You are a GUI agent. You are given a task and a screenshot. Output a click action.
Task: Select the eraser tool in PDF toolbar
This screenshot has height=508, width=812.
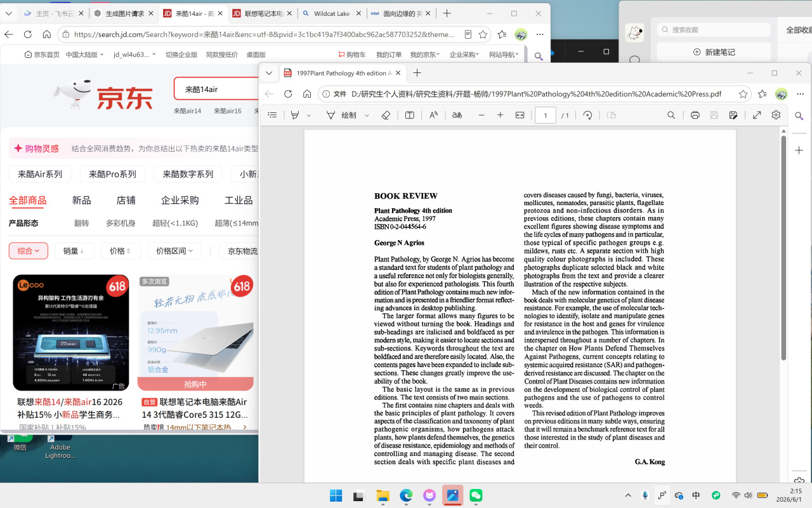pos(386,115)
